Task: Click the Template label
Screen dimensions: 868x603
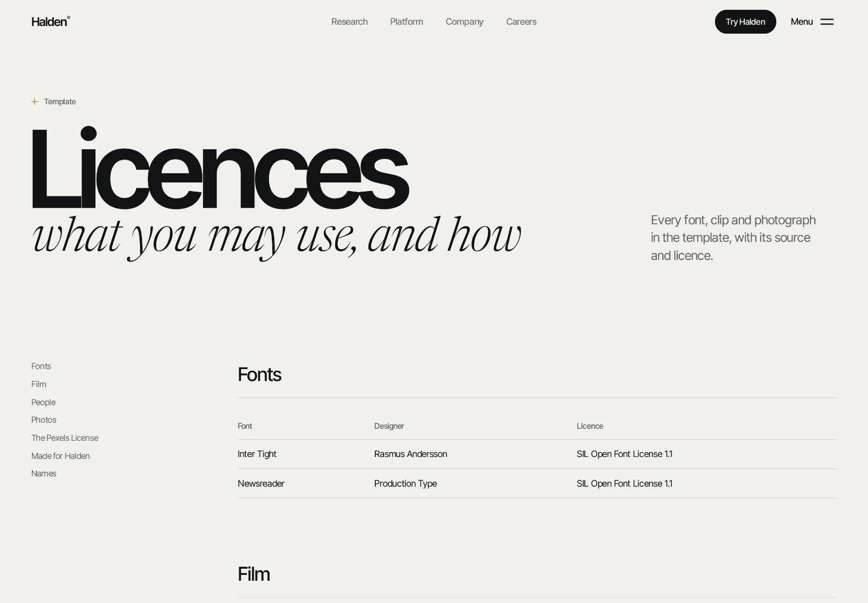Action: coord(60,101)
